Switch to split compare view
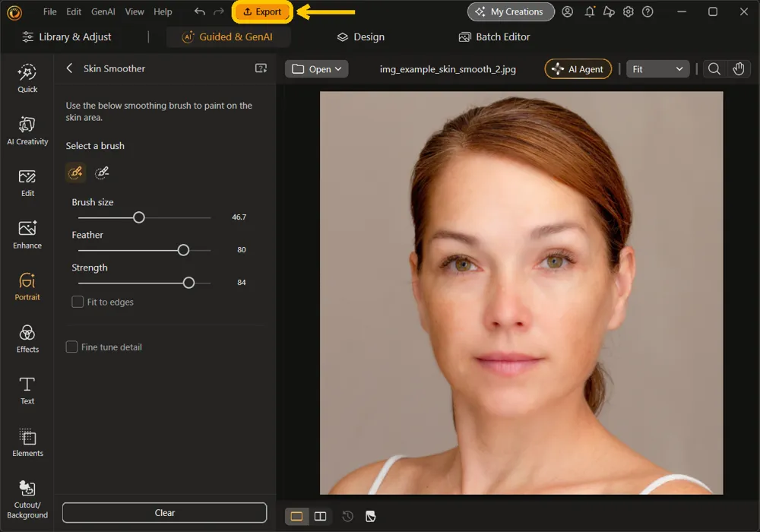This screenshot has height=532, width=760. coord(321,516)
